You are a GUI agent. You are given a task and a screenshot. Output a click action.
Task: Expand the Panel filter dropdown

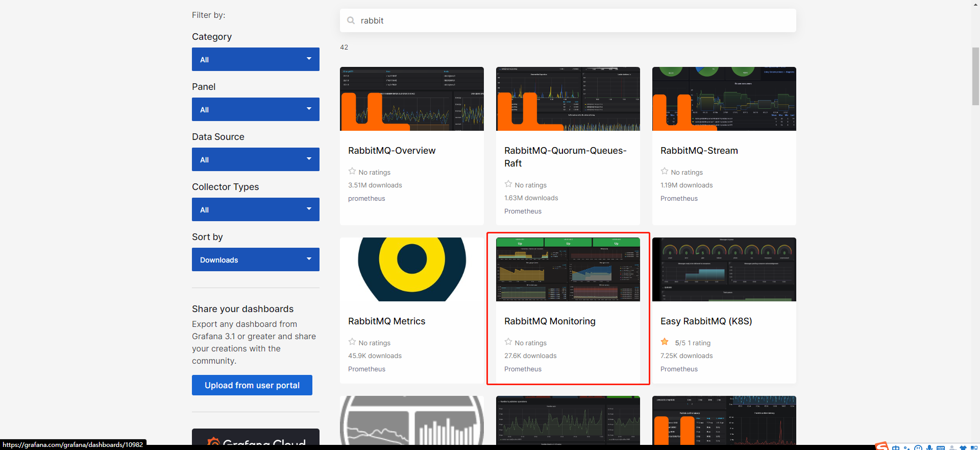coord(256,109)
